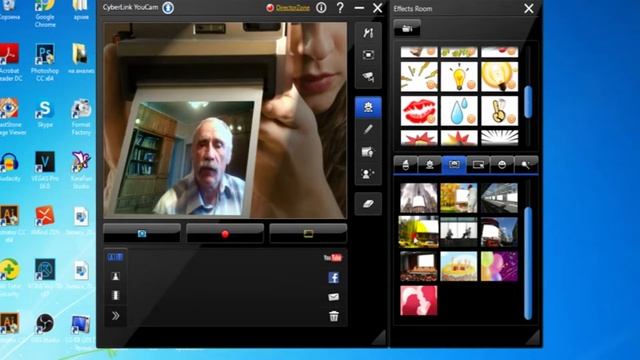Open Skype desktop shortcut
The width and height of the screenshot is (640, 360).
click(45, 113)
